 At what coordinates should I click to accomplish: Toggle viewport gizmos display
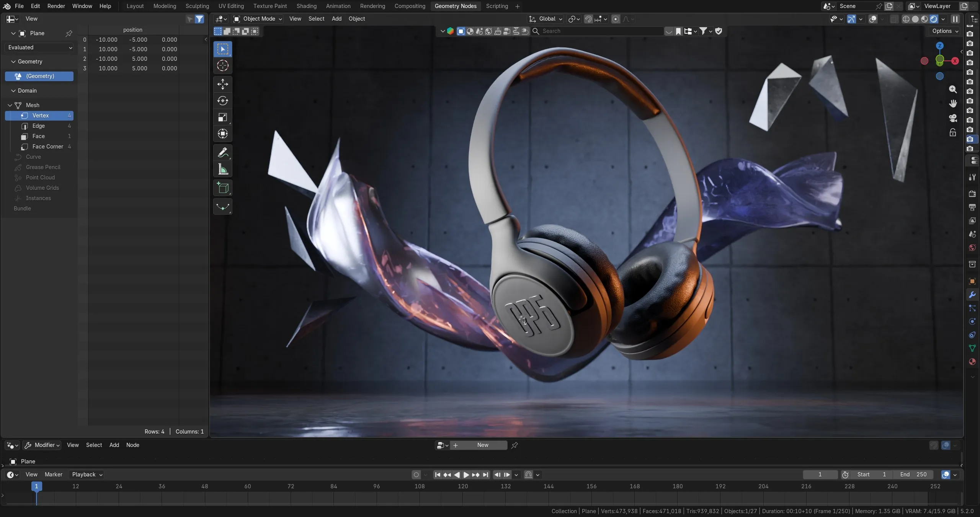click(851, 19)
